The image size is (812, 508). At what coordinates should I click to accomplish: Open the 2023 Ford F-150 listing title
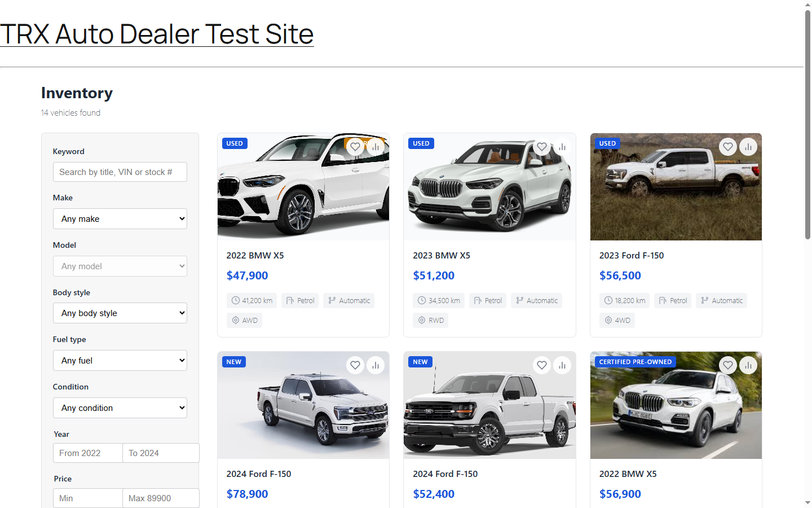[632, 256]
